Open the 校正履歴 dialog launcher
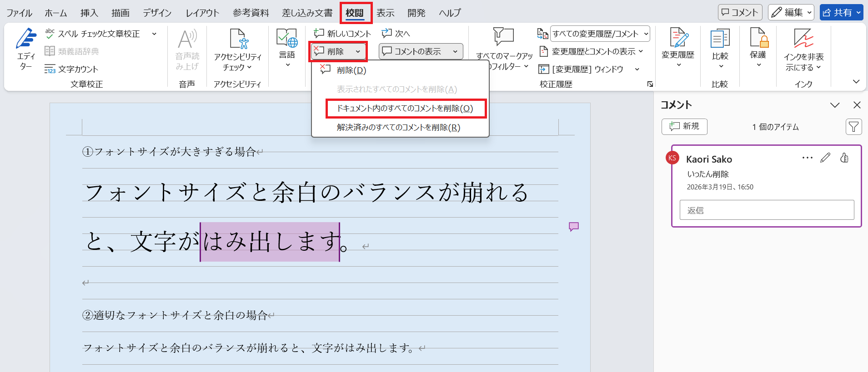Image resolution: width=868 pixels, height=372 pixels. (650, 84)
